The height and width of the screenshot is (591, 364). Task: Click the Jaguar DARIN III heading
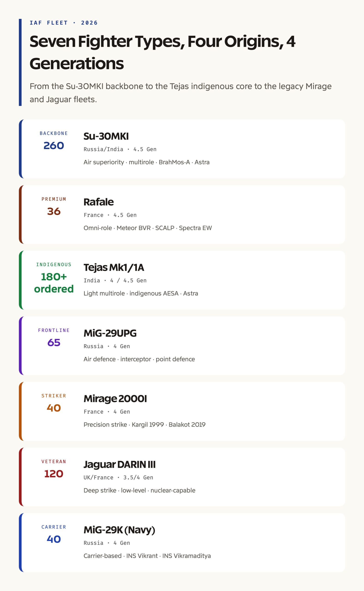coord(119,464)
